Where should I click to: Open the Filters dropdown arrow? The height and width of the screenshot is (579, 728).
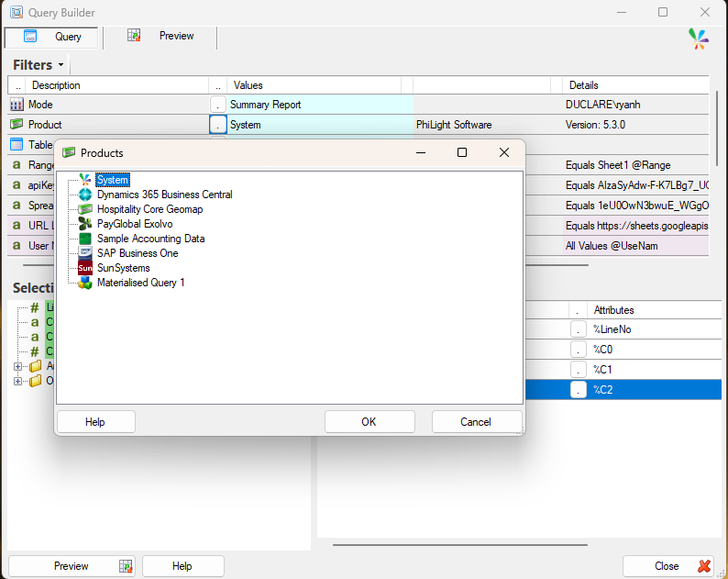click(x=61, y=65)
